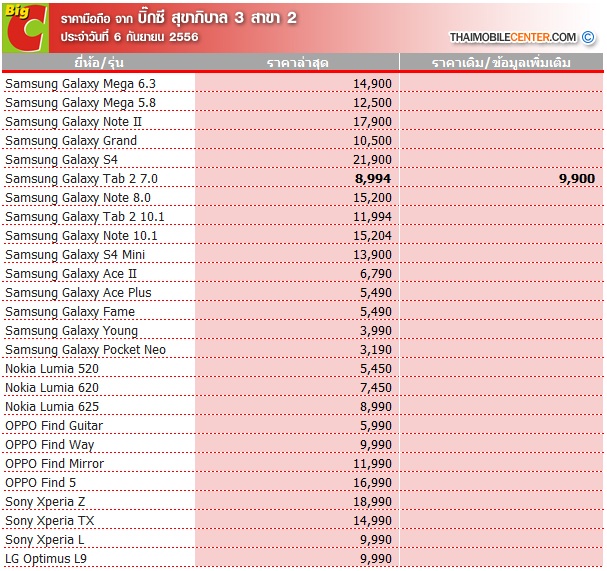Click the 7,450 price value
Screen dimensions: 607x571
pos(376,387)
